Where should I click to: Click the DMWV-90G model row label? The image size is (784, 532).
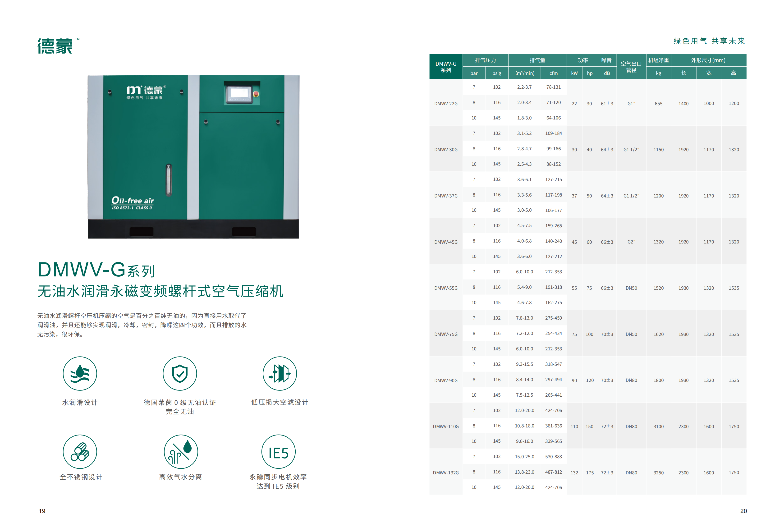(446, 381)
